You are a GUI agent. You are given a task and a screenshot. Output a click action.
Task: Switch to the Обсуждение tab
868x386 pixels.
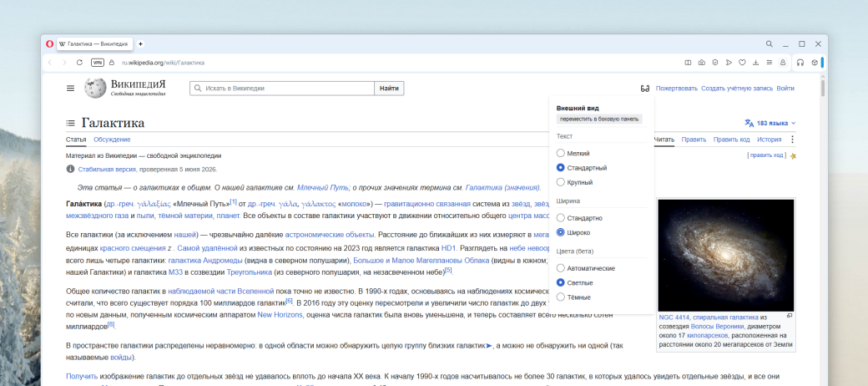coord(112,140)
